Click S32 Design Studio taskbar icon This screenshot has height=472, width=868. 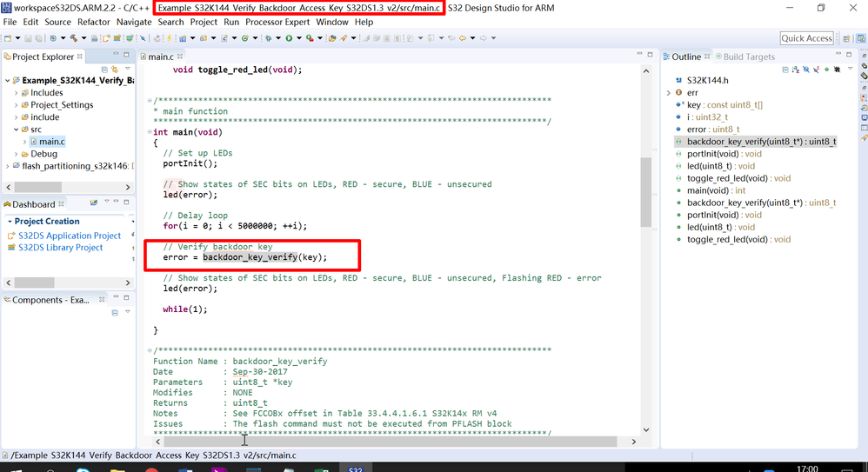tap(356, 469)
